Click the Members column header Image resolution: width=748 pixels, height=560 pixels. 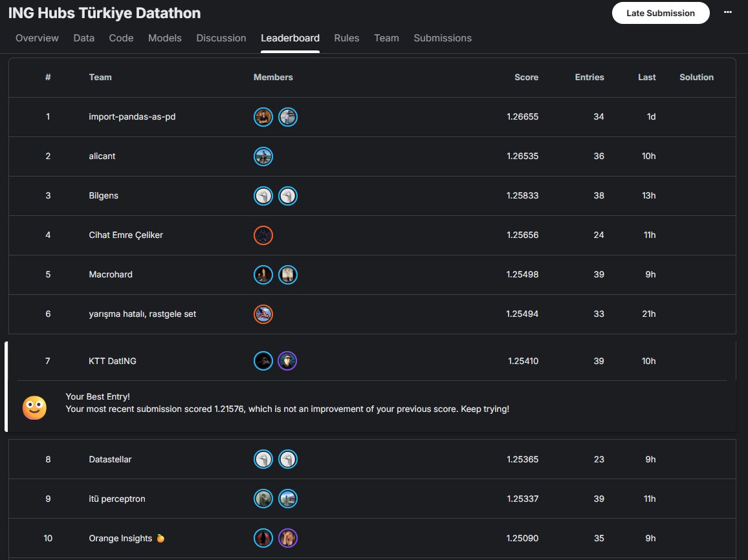click(273, 77)
